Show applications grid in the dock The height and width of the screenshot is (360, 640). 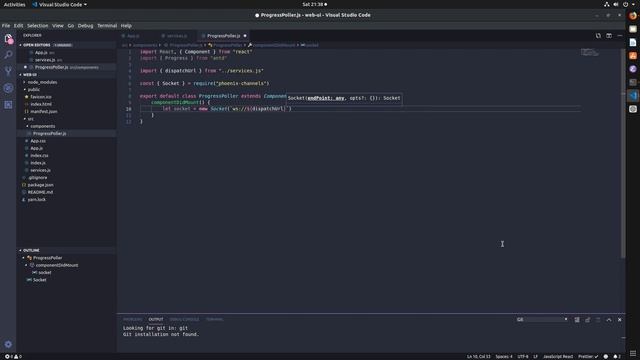[633, 353]
